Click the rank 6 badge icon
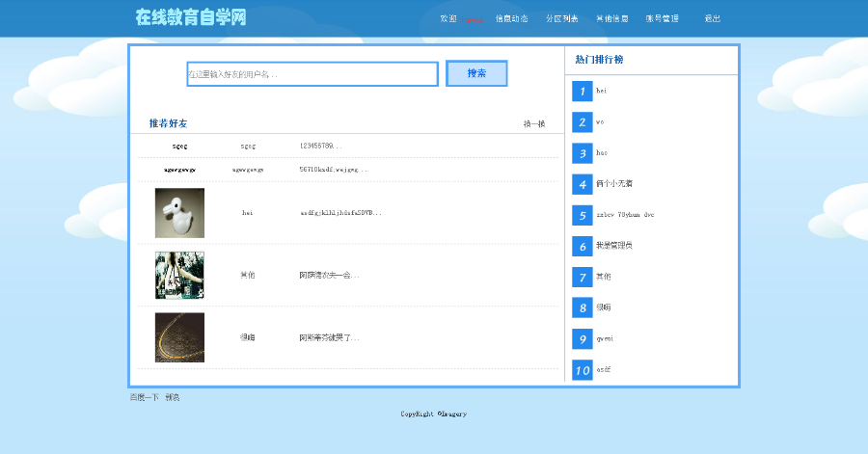The width and height of the screenshot is (868, 454). click(x=582, y=246)
